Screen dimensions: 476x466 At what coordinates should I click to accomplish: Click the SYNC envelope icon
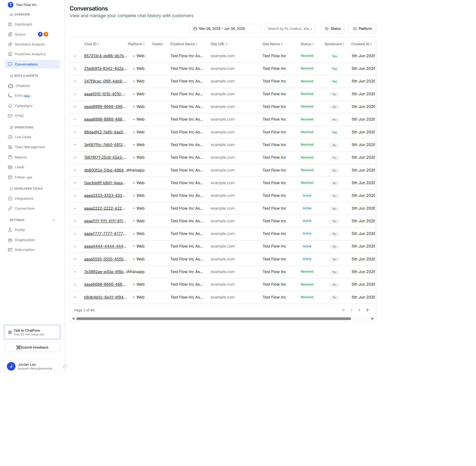pos(10,116)
